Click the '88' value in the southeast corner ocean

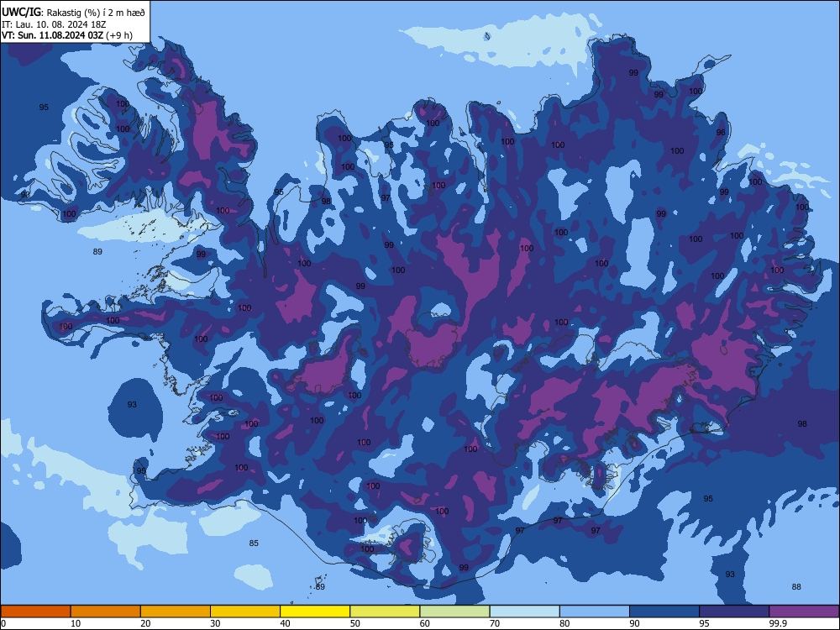coord(796,587)
